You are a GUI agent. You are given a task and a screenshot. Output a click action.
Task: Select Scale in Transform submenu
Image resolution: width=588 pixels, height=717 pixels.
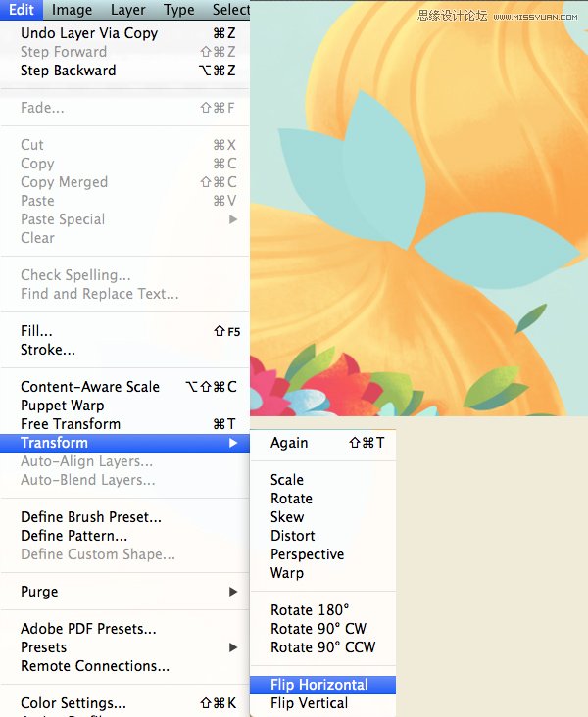(323, 480)
